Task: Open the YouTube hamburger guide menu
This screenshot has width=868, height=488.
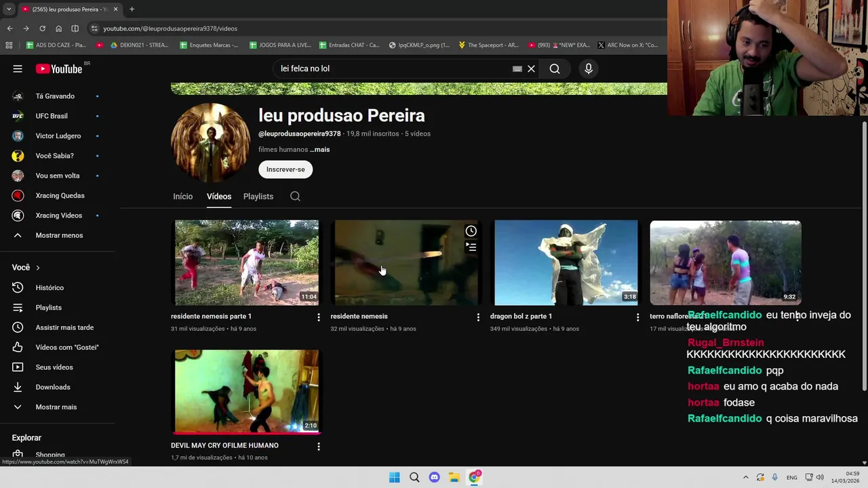Action: tap(18, 68)
